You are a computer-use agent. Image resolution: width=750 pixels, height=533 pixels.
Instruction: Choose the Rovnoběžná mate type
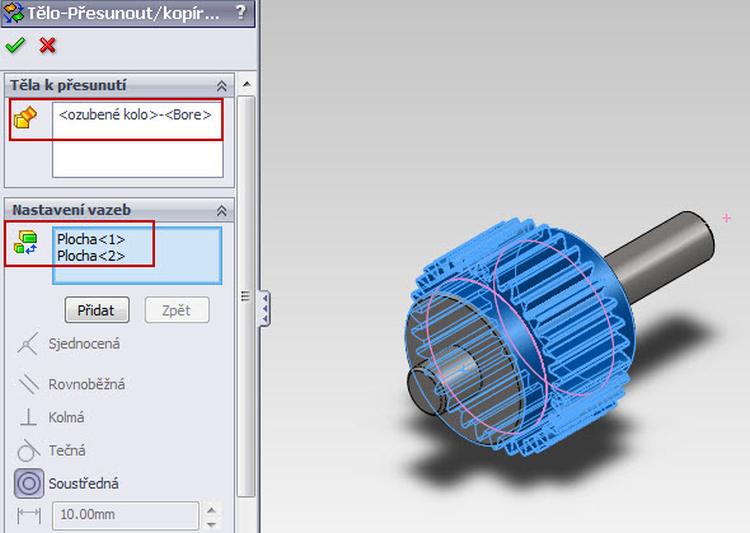[71, 384]
